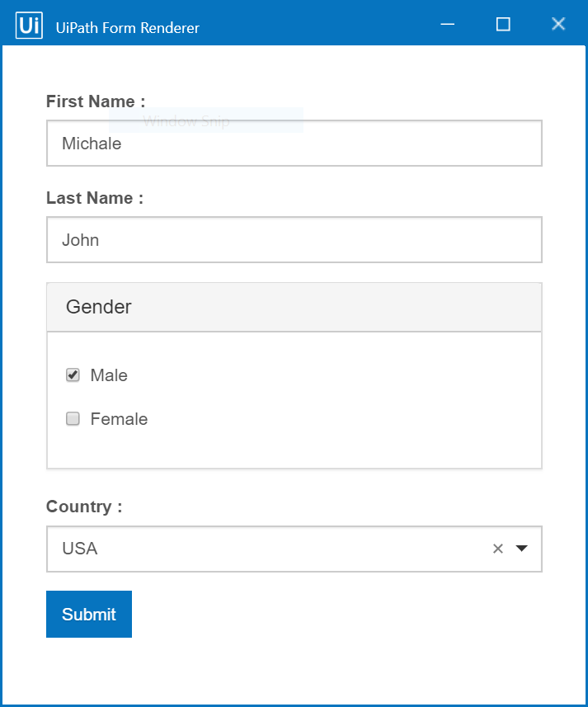
Task: Click the First Name label
Action: pos(95,101)
